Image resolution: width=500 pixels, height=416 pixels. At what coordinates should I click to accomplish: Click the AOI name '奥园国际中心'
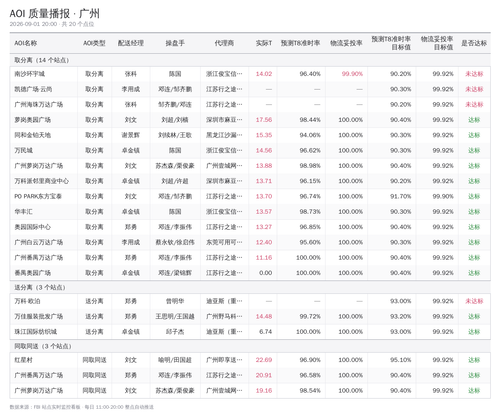click(32, 227)
